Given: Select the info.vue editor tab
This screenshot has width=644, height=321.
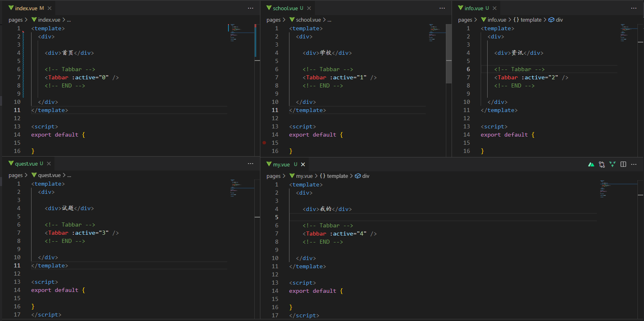Looking at the screenshot, I should click(x=477, y=8).
